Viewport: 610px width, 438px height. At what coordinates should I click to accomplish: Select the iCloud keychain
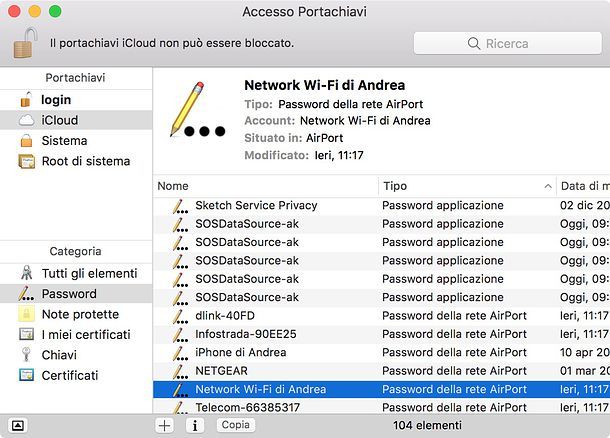pos(76,120)
